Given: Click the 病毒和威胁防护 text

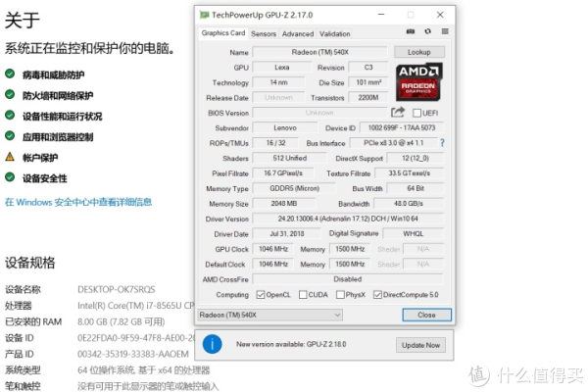Looking at the screenshot, I should (53, 74).
